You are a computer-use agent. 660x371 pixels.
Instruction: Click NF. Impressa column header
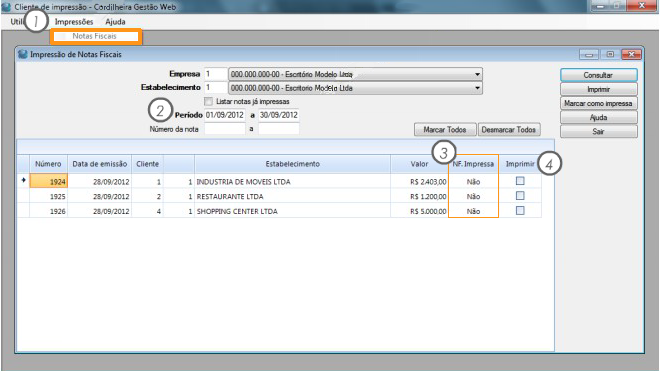pos(473,164)
